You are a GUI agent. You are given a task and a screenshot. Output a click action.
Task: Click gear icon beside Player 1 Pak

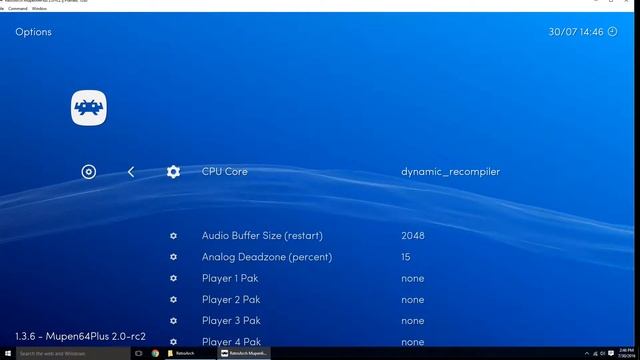point(173,278)
